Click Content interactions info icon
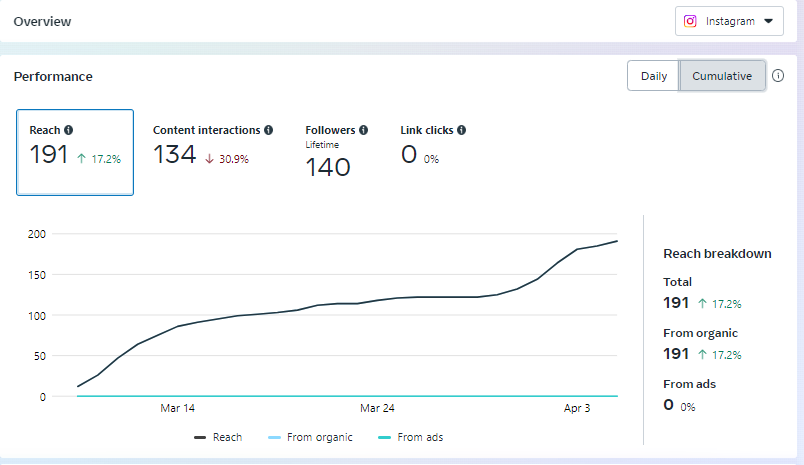This screenshot has height=465, width=804. pos(269,130)
